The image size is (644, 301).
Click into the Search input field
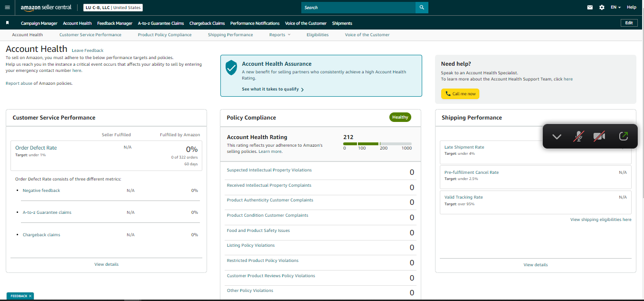tap(358, 8)
